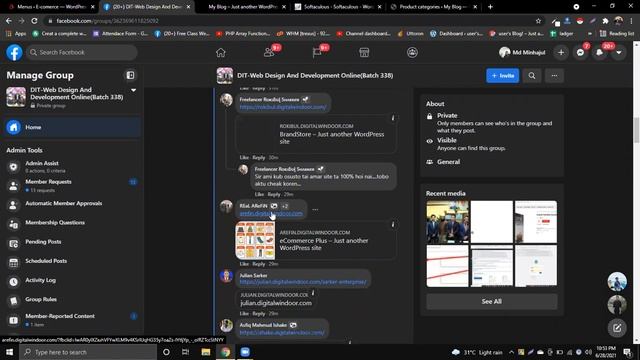This screenshot has height=360, width=640.
Task: Open the Facebook Home feed icon
Action: pos(220,53)
